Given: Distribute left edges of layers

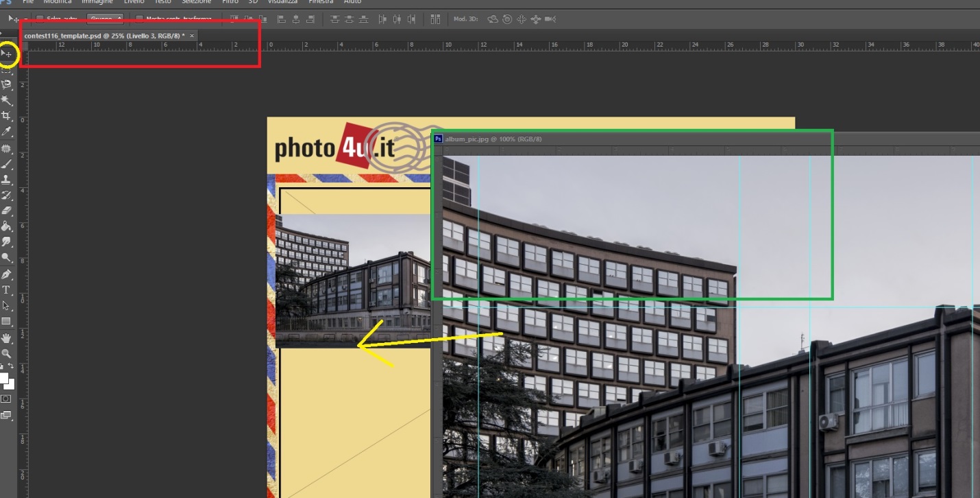Looking at the screenshot, I should click(382, 19).
